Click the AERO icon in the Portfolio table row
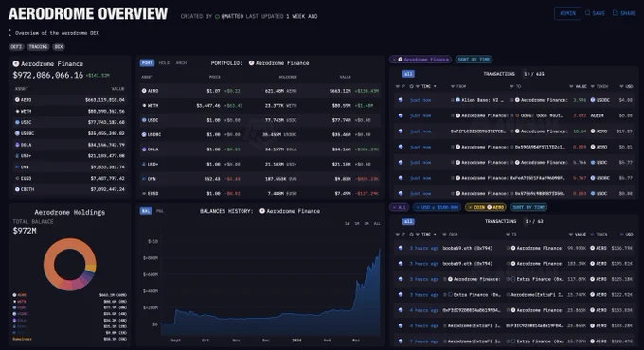644x350 pixels. (144, 91)
